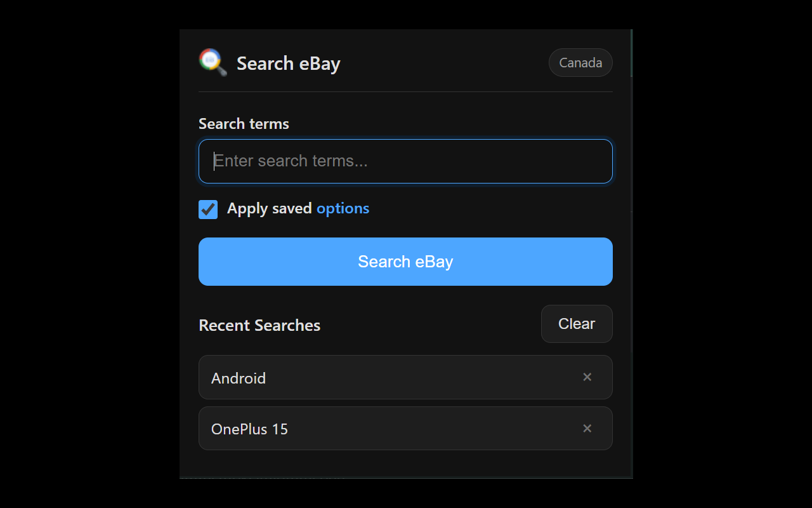Grab the popup's right-edge scrollbar thumb
This screenshot has width=812, height=508.
tap(631, 53)
